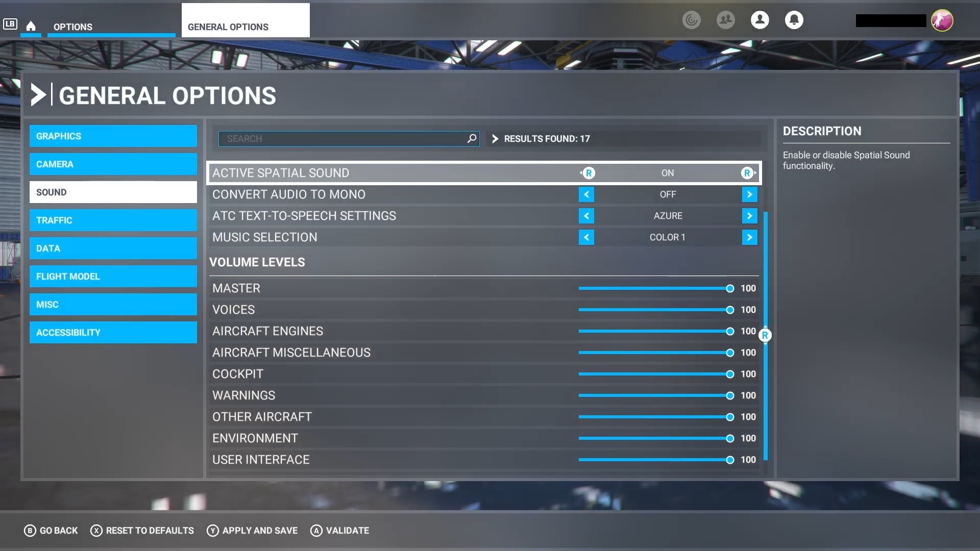Click the GRAPHICS settings icon
Viewport: 980px width, 551px height.
113,136
